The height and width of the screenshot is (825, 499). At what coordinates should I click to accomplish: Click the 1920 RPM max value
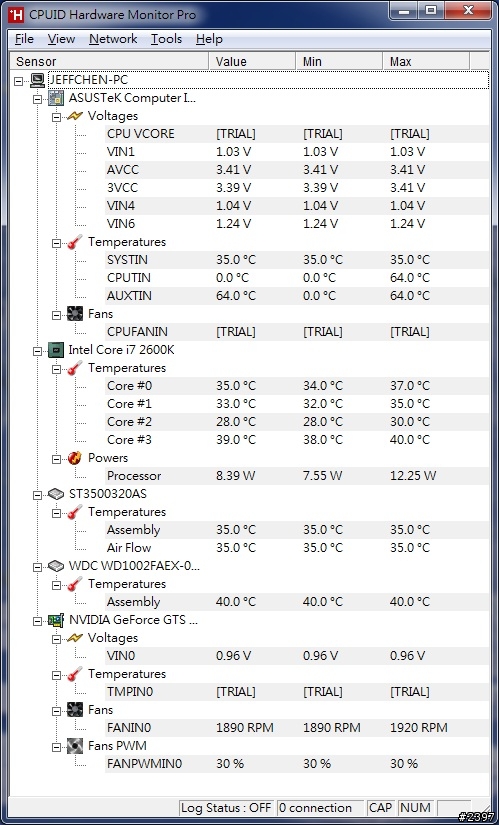coord(418,728)
